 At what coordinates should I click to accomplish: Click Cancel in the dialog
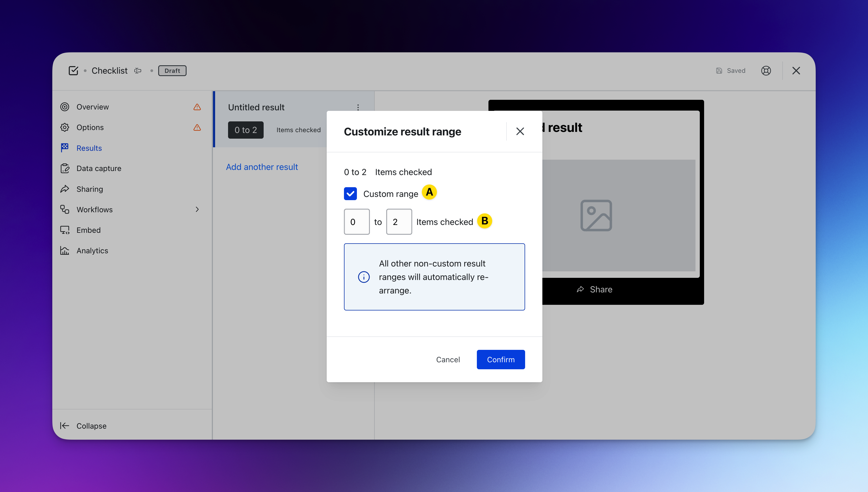pyautogui.click(x=448, y=360)
